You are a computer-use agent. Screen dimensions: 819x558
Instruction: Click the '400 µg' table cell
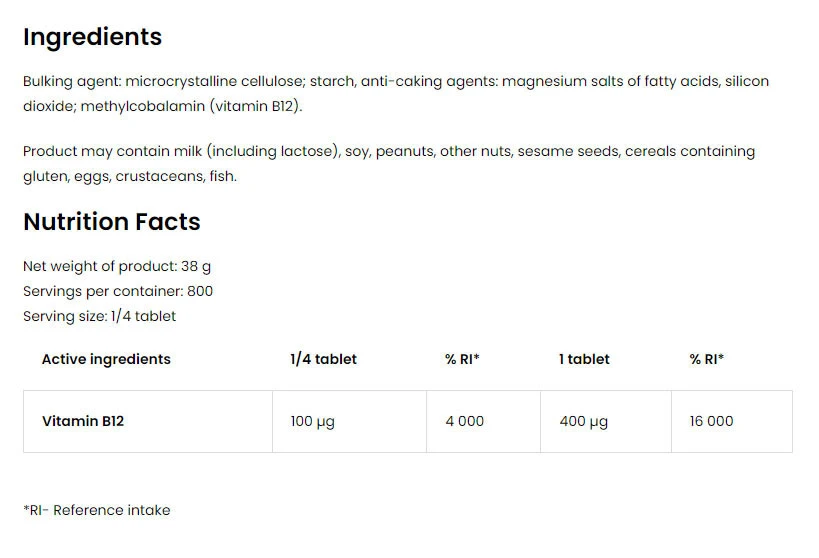tap(584, 421)
